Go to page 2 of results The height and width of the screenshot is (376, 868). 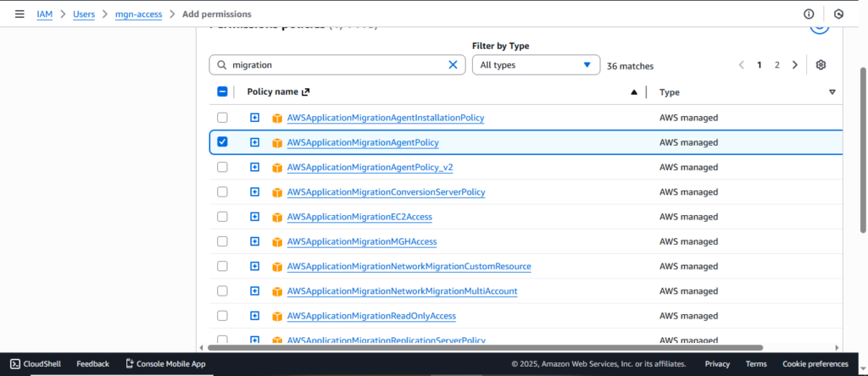point(776,65)
